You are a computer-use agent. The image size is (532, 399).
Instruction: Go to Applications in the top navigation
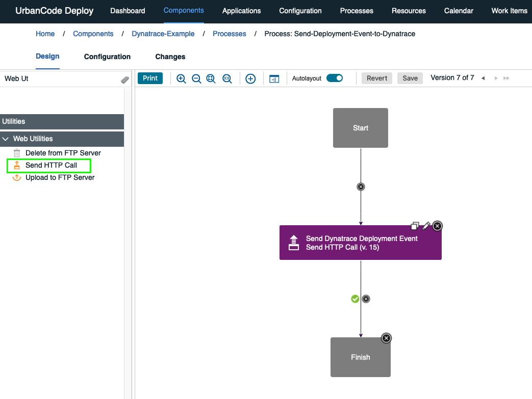coord(241,11)
